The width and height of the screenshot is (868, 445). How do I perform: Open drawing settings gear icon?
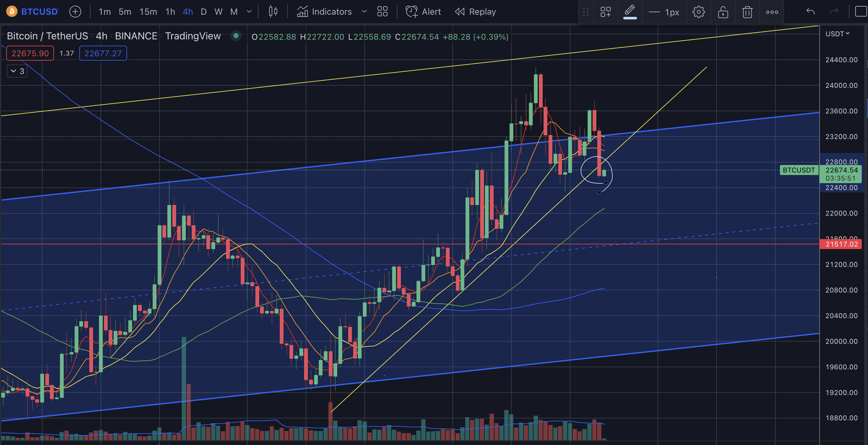[x=698, y=12]
